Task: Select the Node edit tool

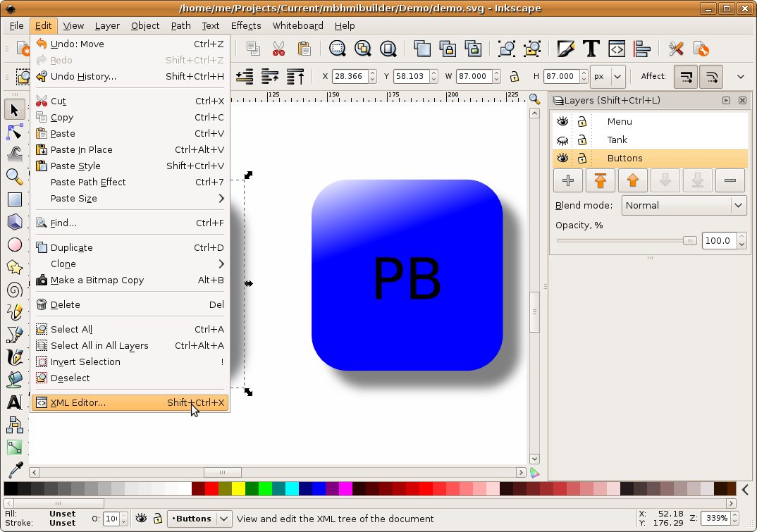Action: pos(15,132)
